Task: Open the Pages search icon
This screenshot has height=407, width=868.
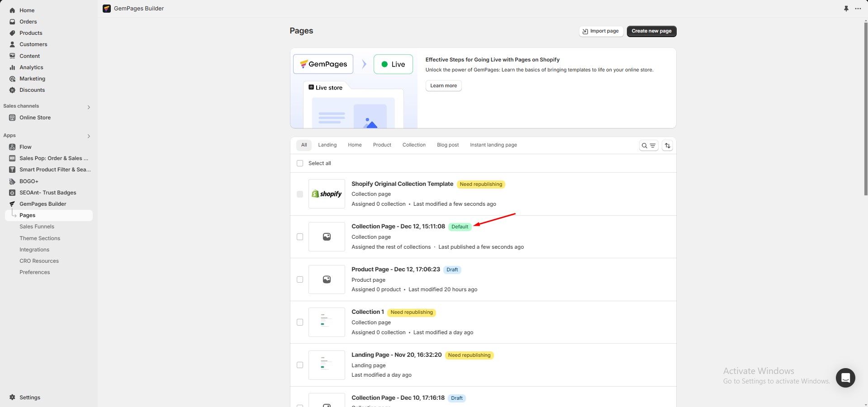Action: click(644, 145)
